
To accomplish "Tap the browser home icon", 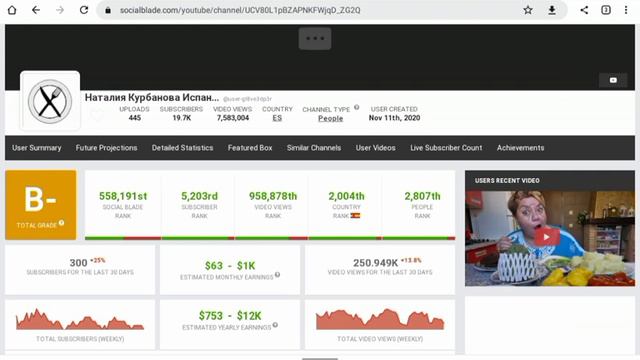I will point(12,10).
